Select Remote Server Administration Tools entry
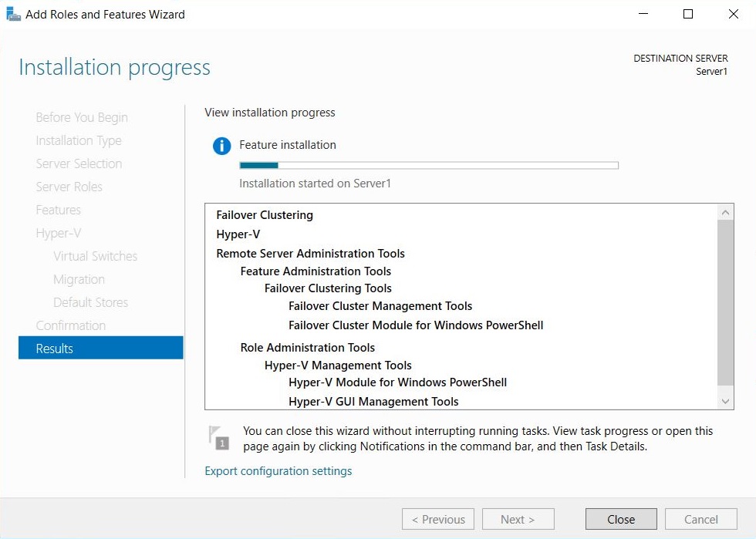The height and width of the screenshot is (539, 756). [310, 254]
